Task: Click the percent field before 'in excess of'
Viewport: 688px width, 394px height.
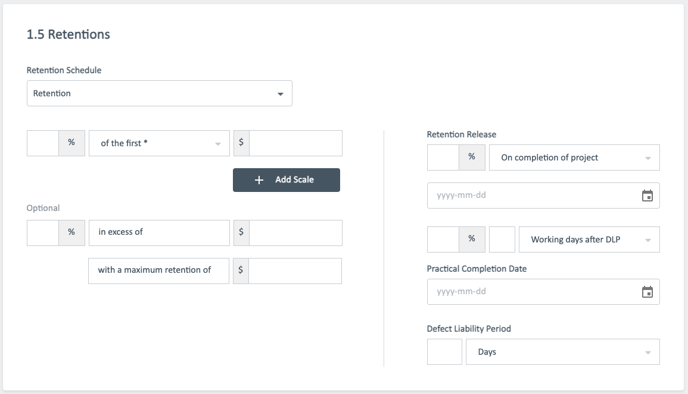Action: tap(43, 233)
